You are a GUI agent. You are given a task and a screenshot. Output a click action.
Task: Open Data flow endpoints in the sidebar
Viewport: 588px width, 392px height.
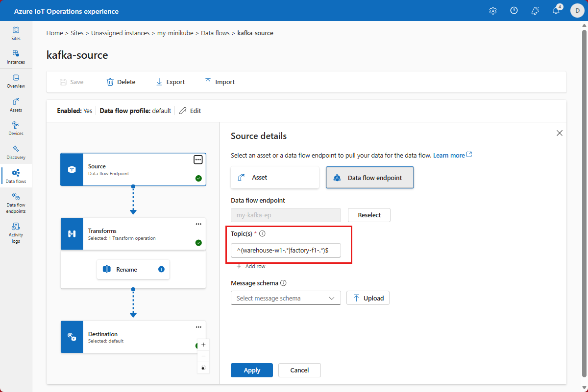(x=16, y=203)
